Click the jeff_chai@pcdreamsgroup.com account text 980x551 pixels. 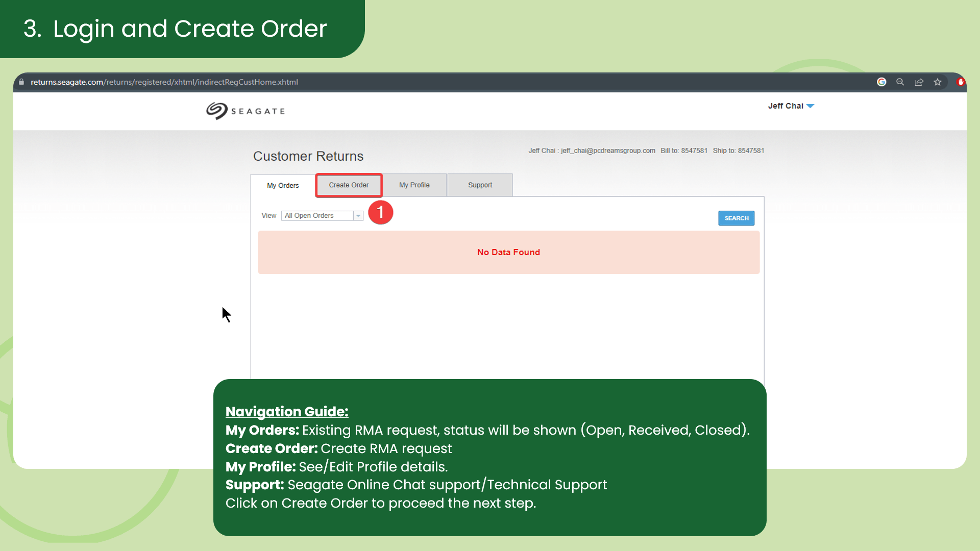coord(607,151)
